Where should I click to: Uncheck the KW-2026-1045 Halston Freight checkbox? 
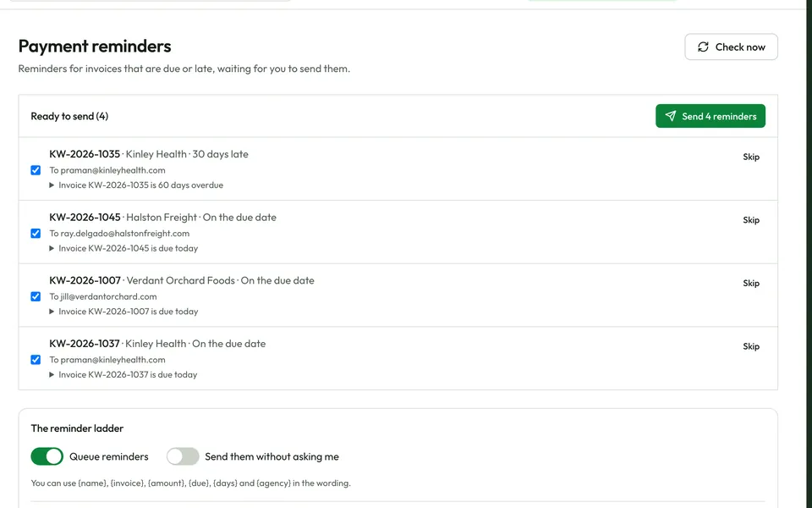(36, 234)
